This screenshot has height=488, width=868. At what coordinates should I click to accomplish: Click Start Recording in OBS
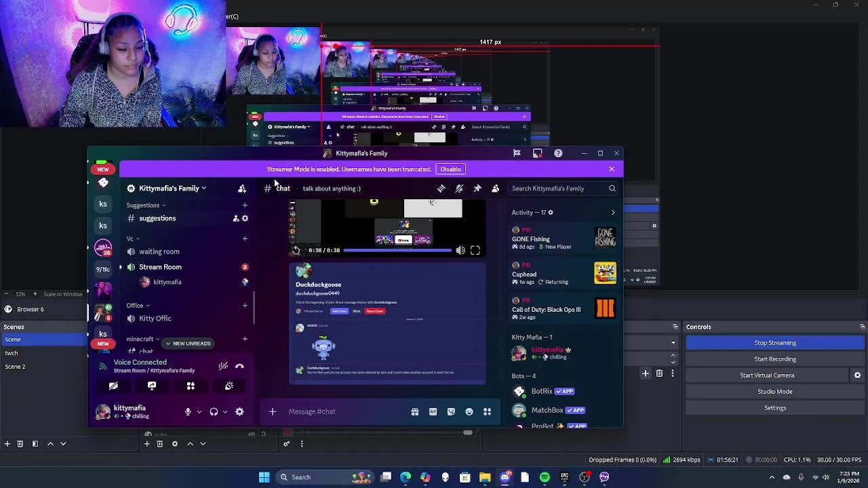[x=775, y=359]
